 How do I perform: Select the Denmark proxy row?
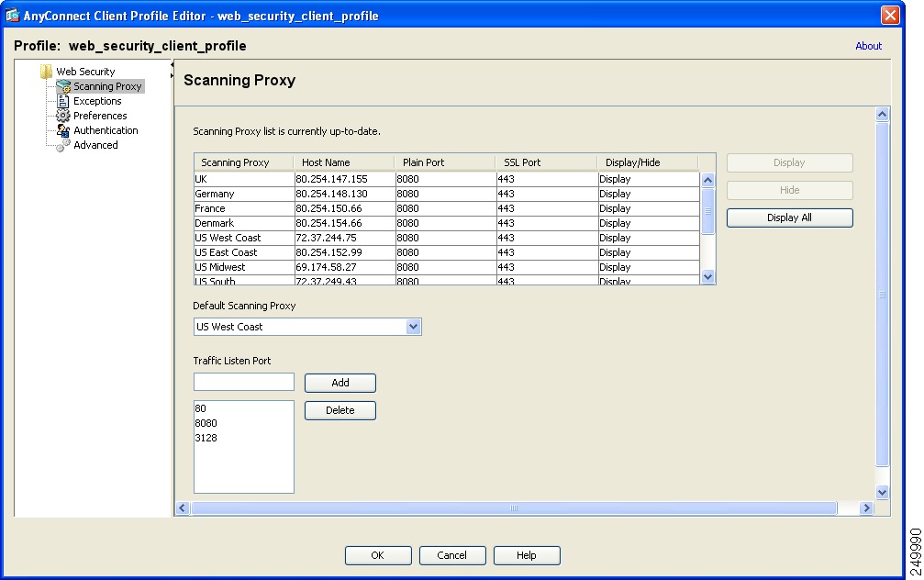point(447,223)
